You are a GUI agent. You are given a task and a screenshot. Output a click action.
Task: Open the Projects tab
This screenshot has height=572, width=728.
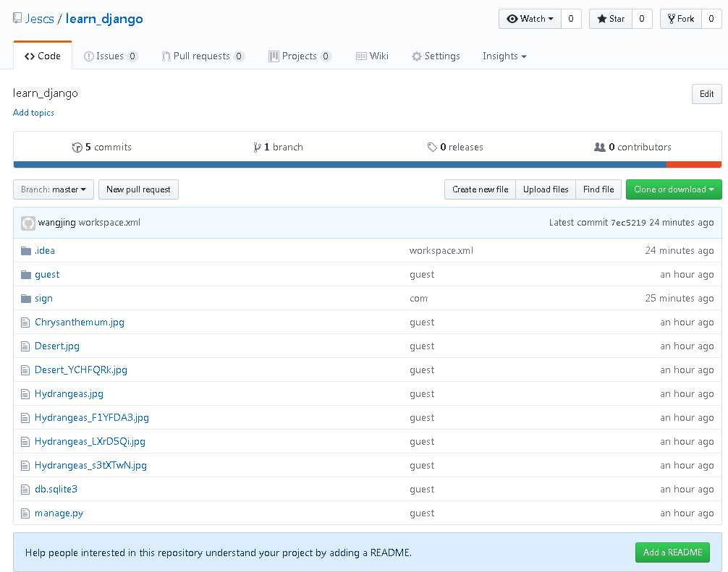click(300, 56)
